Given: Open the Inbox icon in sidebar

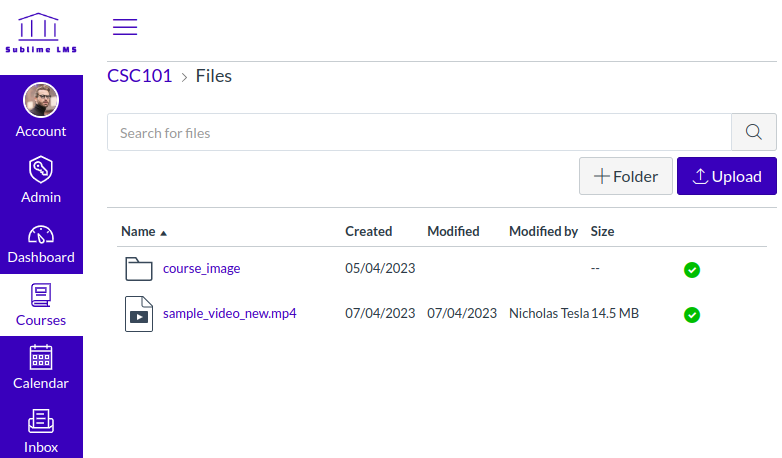Looking at the screenshot, I should point(41,421).
